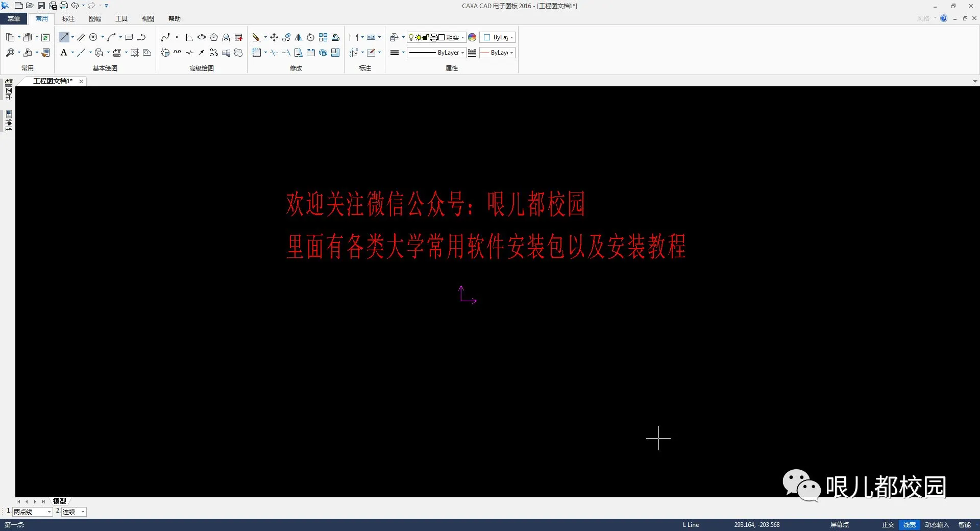Switch to the 帮助 ribbon tab
Image resolution: width=980 pixels, height=531 pixels.
click(175, 19)
